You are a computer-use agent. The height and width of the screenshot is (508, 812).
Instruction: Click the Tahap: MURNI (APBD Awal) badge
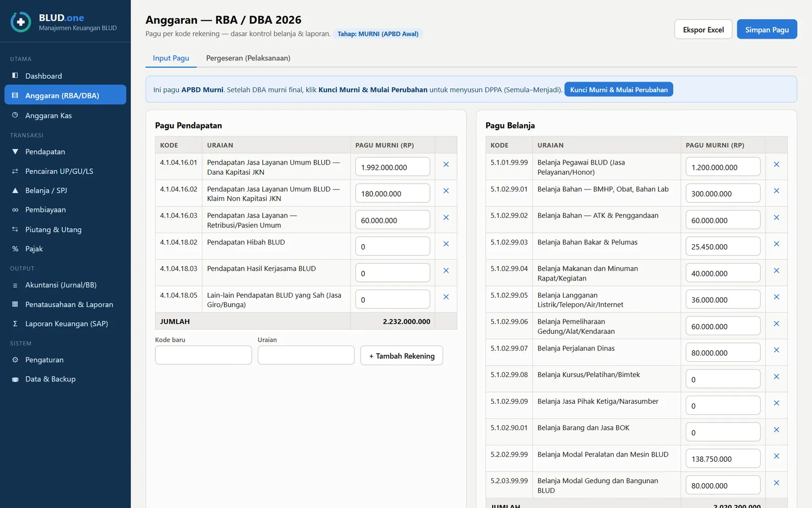click(x=378, y=34)
